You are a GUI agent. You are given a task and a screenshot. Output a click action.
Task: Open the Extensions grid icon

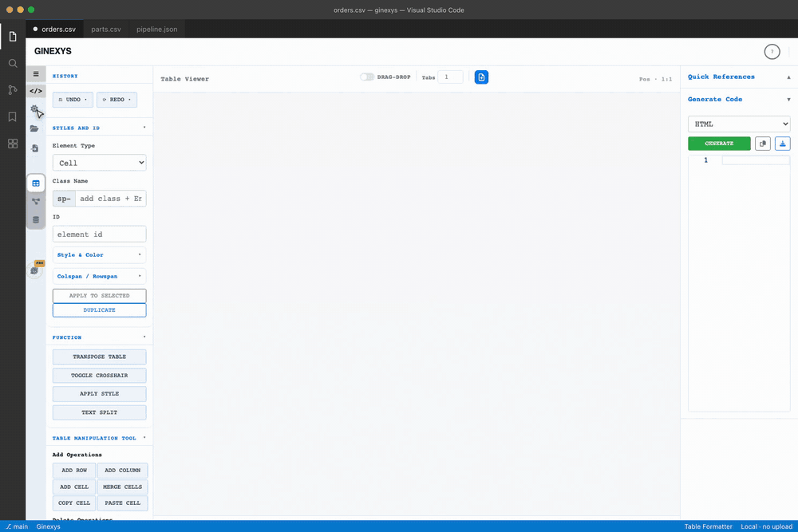click(13, 144)
